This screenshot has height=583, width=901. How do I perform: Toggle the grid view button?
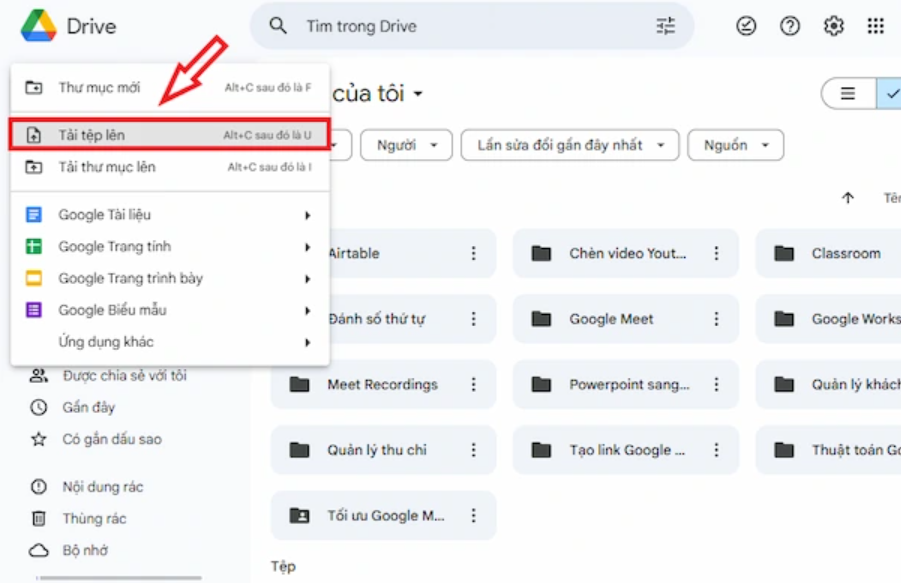(x=891, y=95)
